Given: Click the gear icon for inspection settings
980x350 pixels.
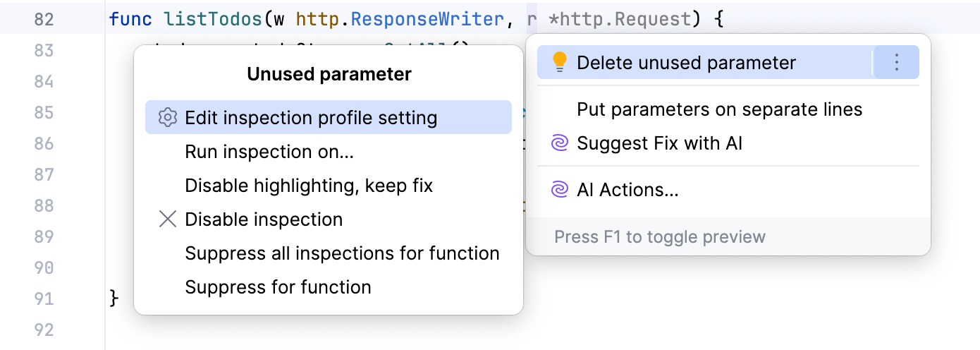Looking at the screenshot, I should click(x=167, y=118).
